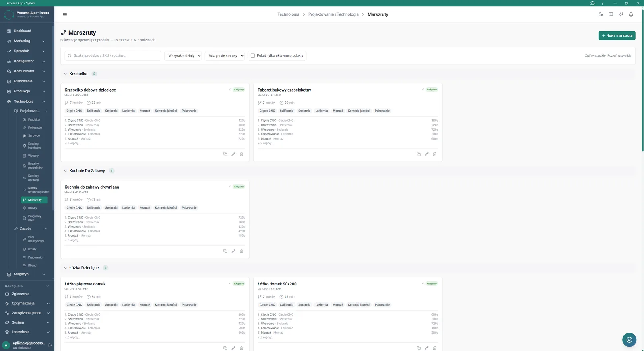Open the 'Wszystkie działy' dropdown
Viewport: 644px width, 351px height.
183,56
